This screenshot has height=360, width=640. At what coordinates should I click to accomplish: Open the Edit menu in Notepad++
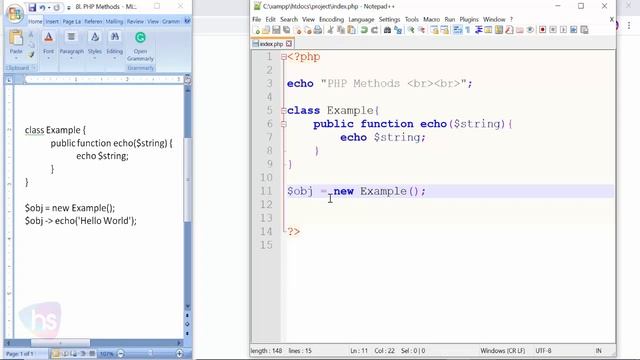(x=270, y=19)
